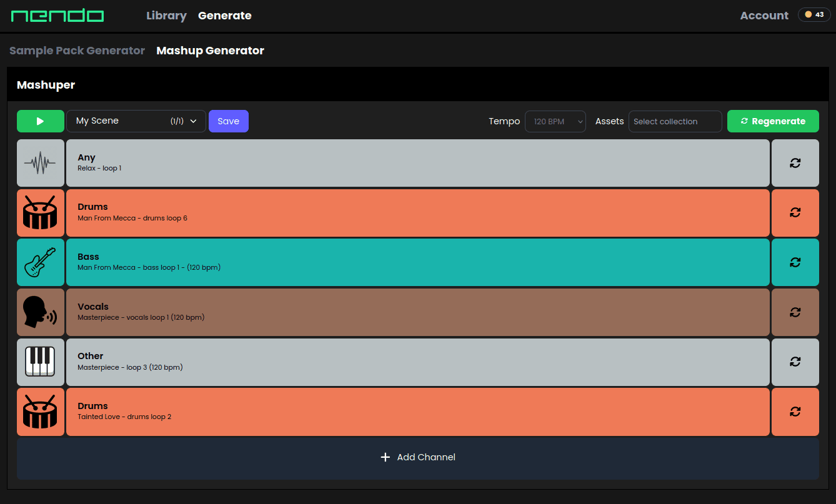Click the Assets label
The height and width of the screenshot is (504, 836).
click(610, 121)
